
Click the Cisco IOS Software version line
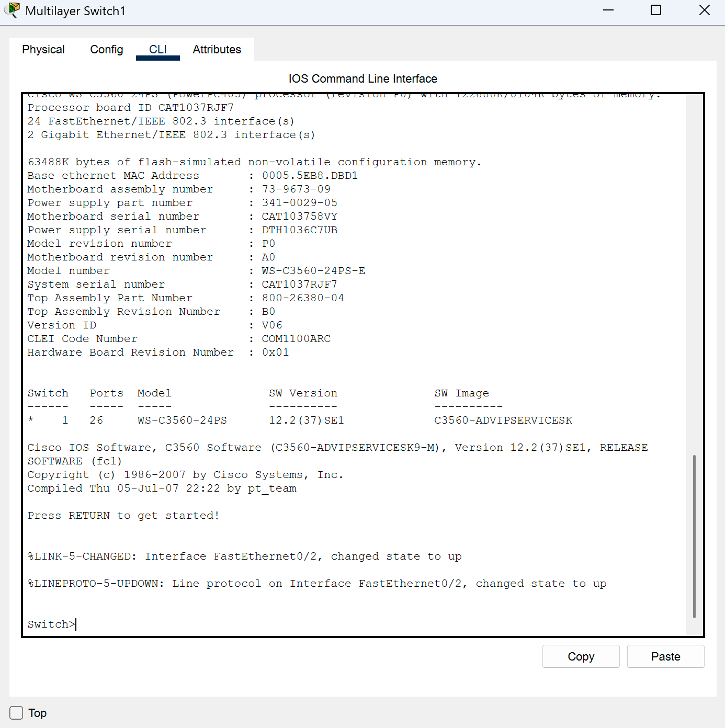coord(338,454)
